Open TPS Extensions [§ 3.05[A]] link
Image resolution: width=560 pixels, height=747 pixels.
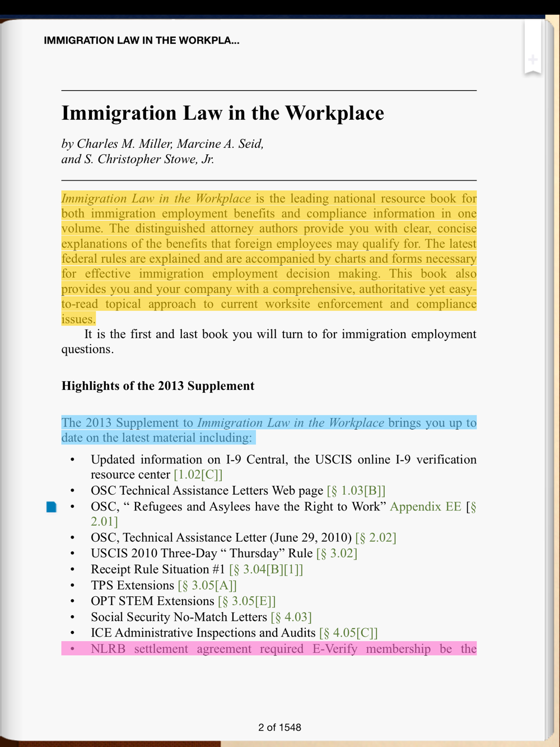(207, 586)
